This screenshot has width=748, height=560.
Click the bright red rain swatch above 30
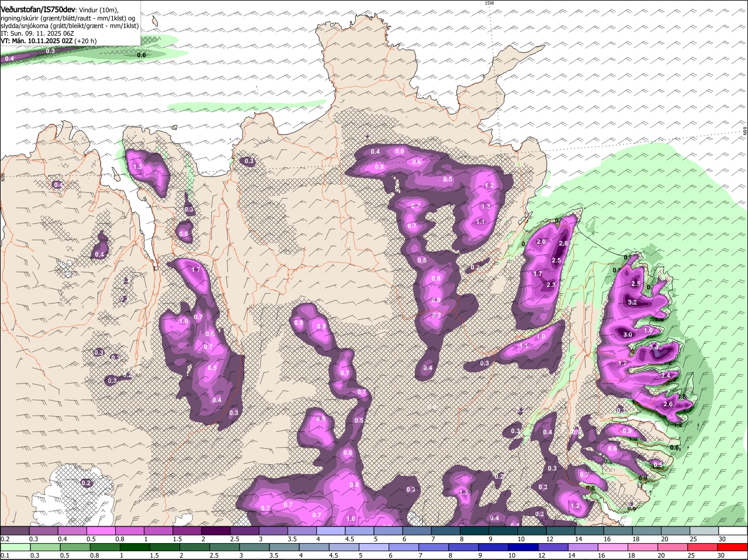[733, 547]
